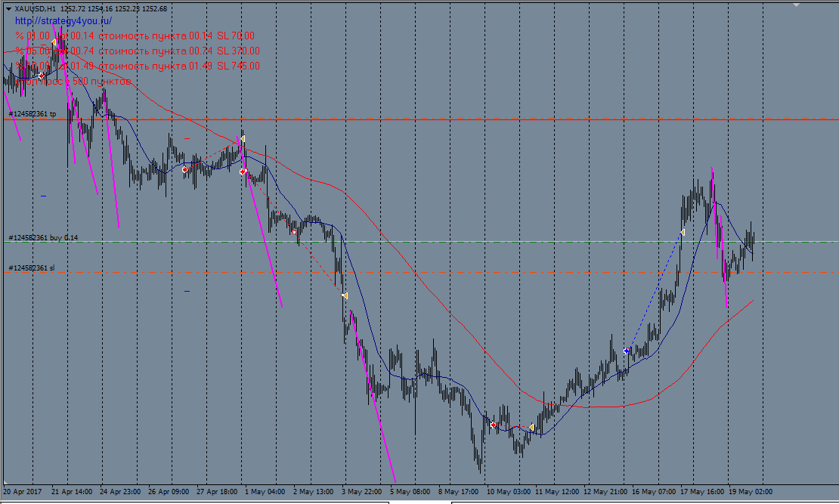Click the chart shift triangle marker at top

point(796,5)
